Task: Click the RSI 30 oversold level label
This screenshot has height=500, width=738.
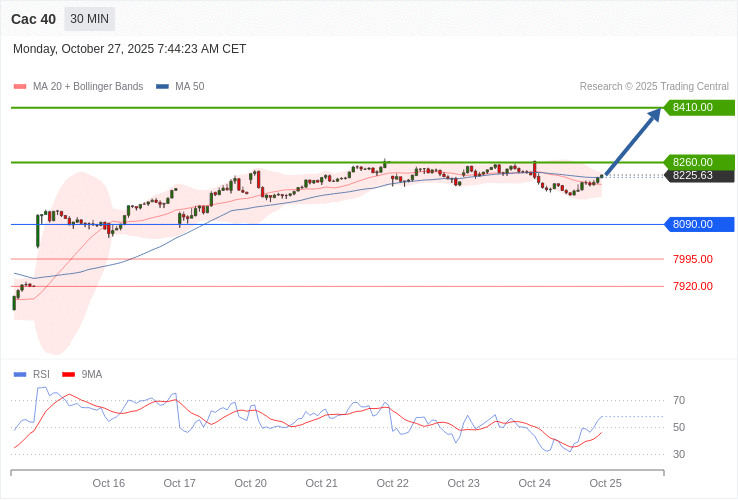Action: tap(679, 454)
